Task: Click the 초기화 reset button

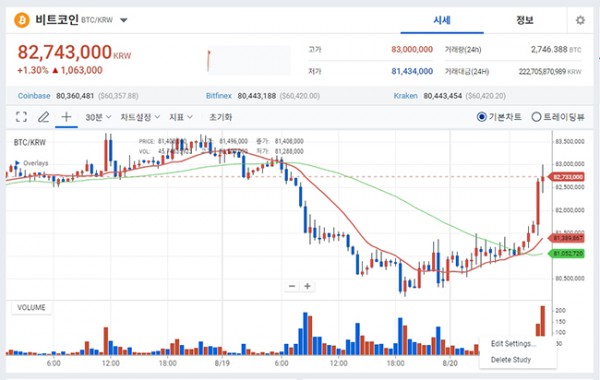Action: click(220, 117)
